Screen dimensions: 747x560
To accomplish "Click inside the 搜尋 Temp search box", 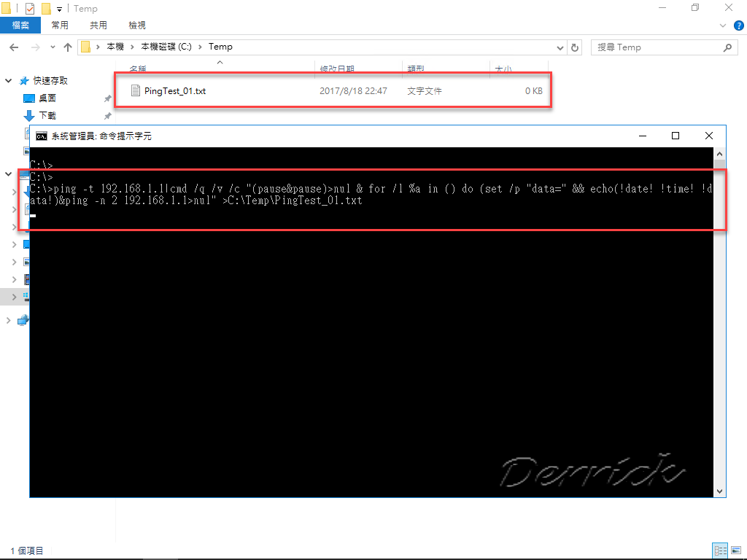I will click(x=657, y=47).
